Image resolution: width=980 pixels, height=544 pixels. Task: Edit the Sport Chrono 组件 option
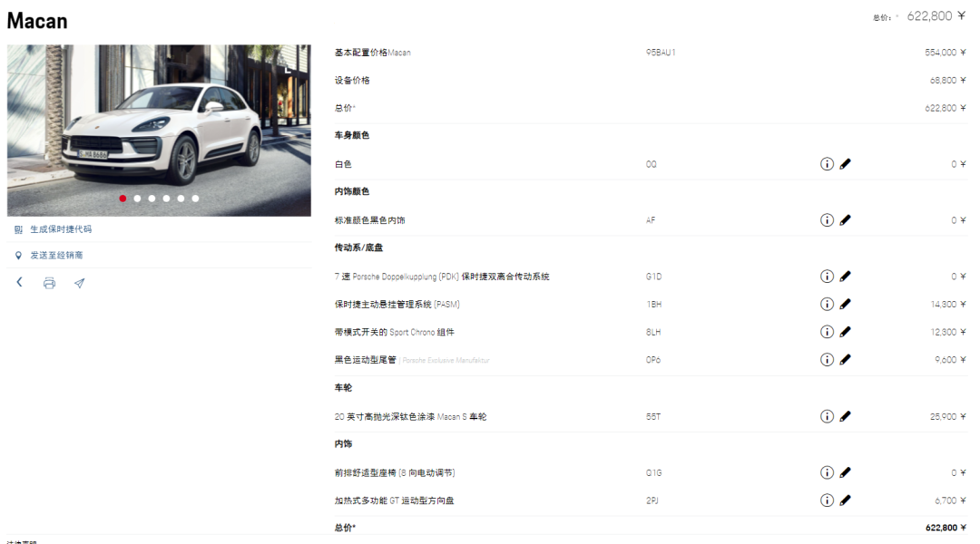[845, 332]
